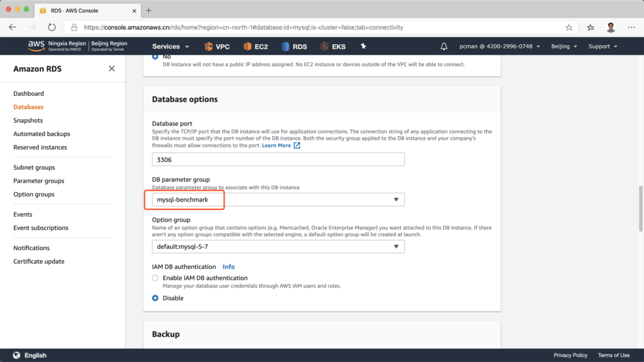644x362 pixels.
Task: Open the VPC service shortcut
Action: pyautogui.click(x=217, y=47)
